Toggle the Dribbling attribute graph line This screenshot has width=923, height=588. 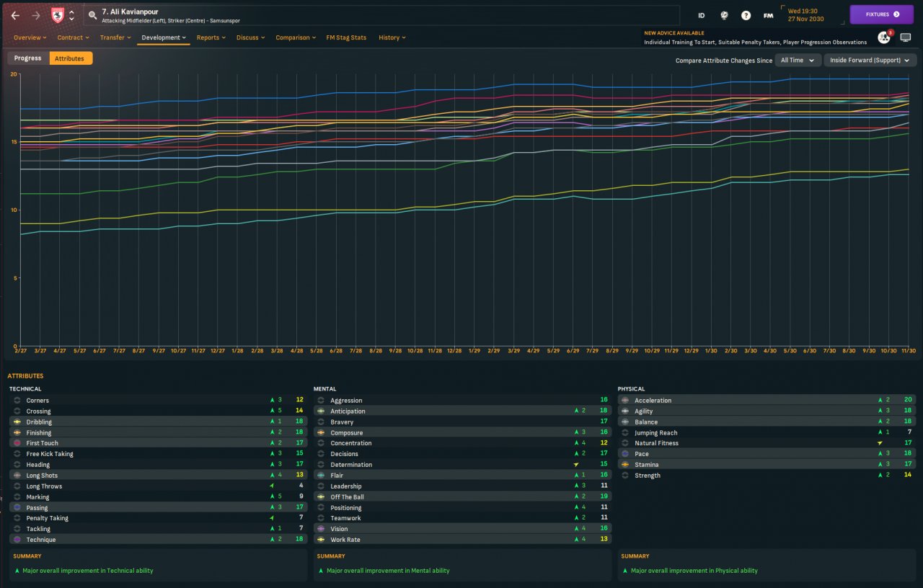(x=16, y=422)
